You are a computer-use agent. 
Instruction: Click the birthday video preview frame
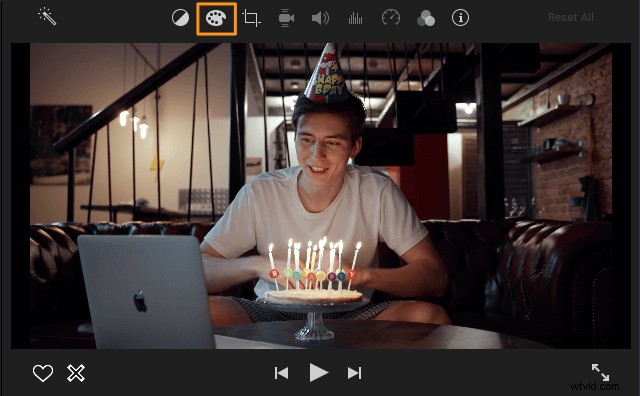[321, 196]
